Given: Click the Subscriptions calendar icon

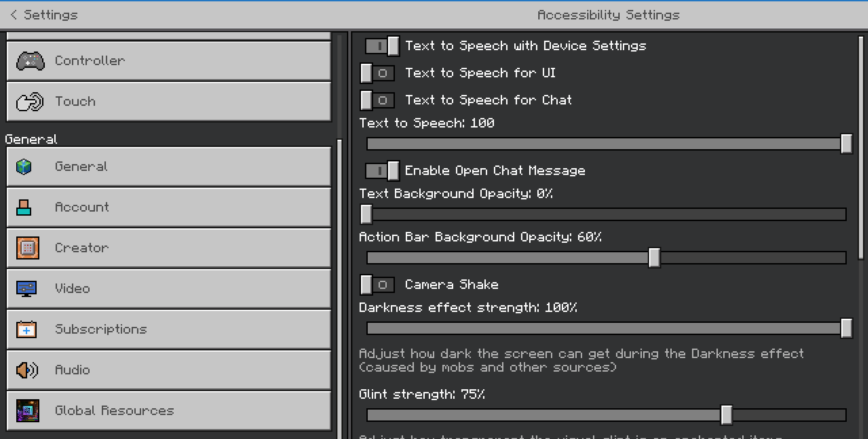Looking at the screenshot, I should (x=26, y=329).
